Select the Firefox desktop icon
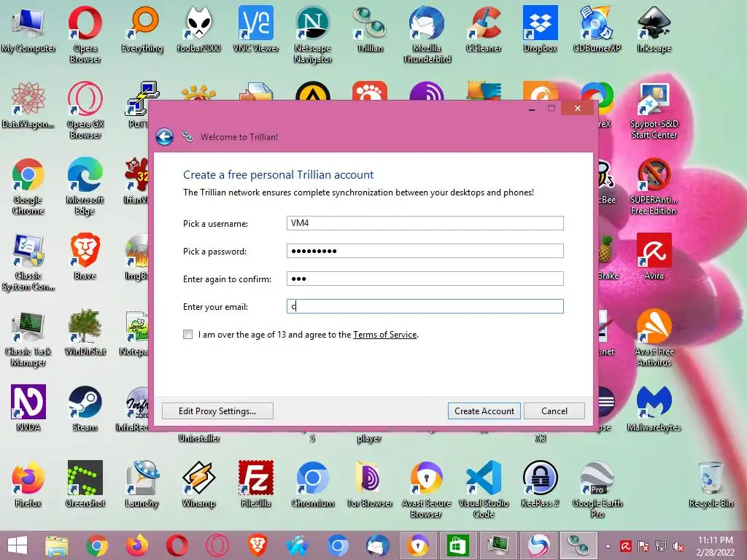This screenshot has height=560, width=747. pyautogui.click(x=28, y=484)
